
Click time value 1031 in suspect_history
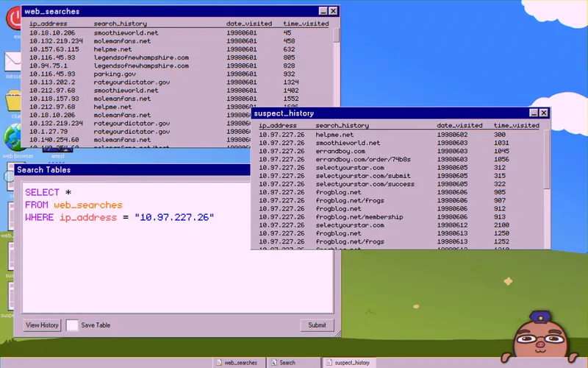[501, 143]
